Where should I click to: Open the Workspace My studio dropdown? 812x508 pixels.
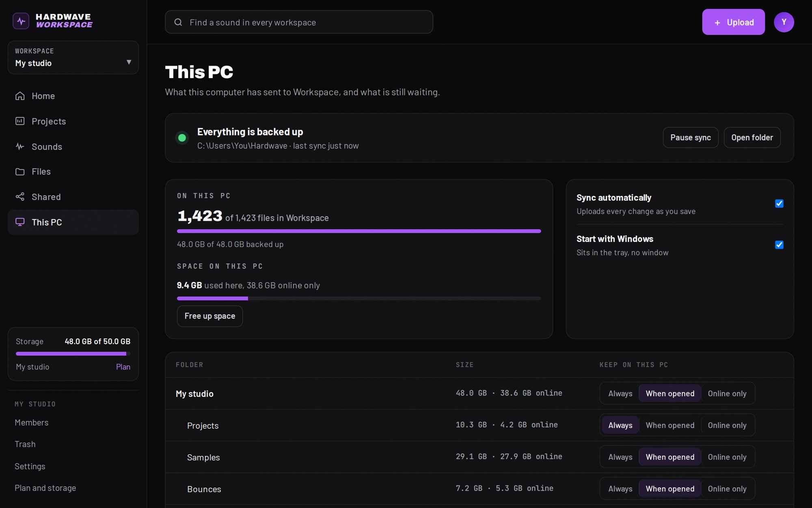tap(73, 57)
